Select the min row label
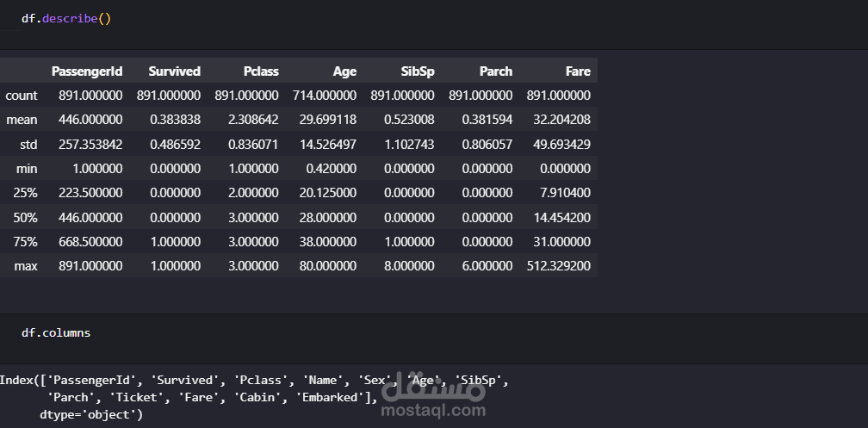Image resolution: width=868 pixels, height=428 pixels. coord(26,168)
